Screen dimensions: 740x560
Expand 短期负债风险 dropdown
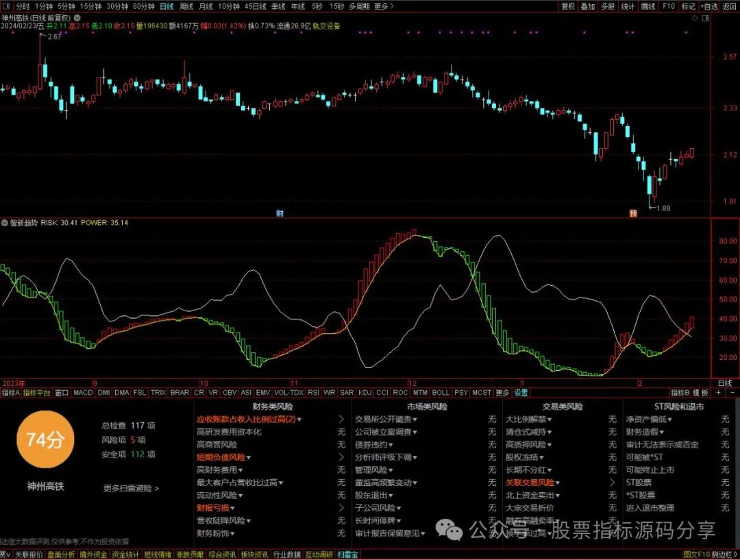[x=248, y=458]
